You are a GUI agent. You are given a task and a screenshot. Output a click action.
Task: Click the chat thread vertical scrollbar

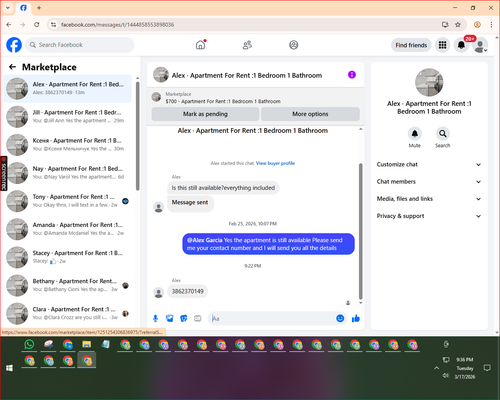tap(360, 231)
